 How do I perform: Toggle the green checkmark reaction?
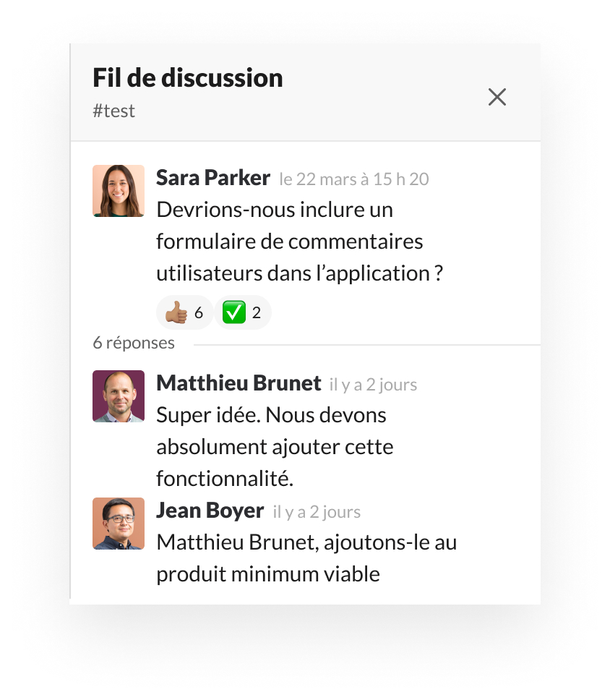pos(243,312)
